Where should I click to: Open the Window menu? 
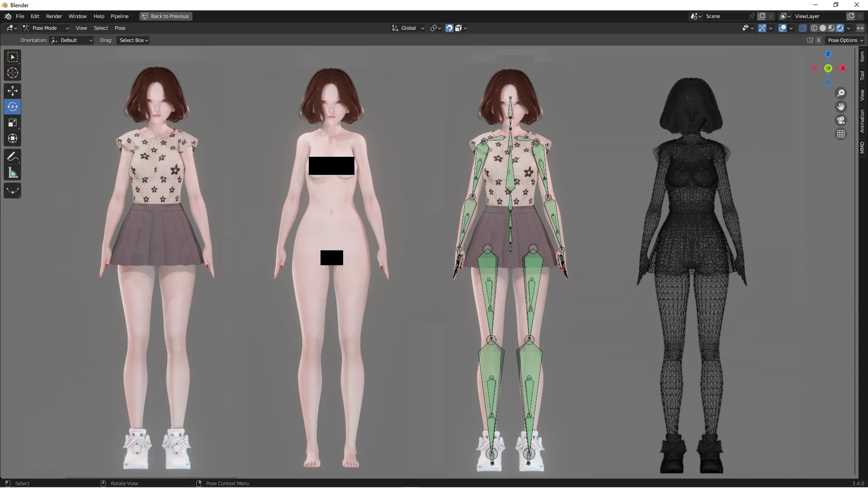[x=77, y=16]
